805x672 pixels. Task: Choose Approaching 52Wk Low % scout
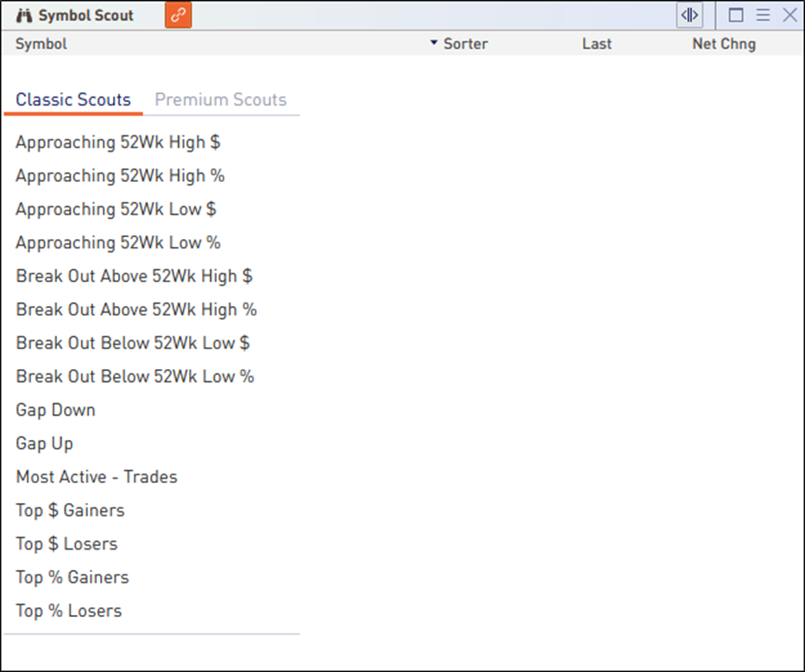[x=118, y=242]
